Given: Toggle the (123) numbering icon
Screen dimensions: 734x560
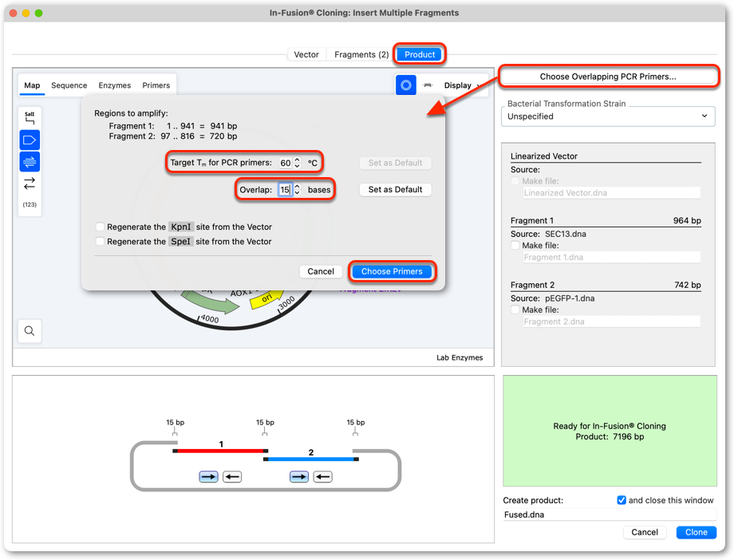Looking at the screenshot, I should [x=30, y=204].
